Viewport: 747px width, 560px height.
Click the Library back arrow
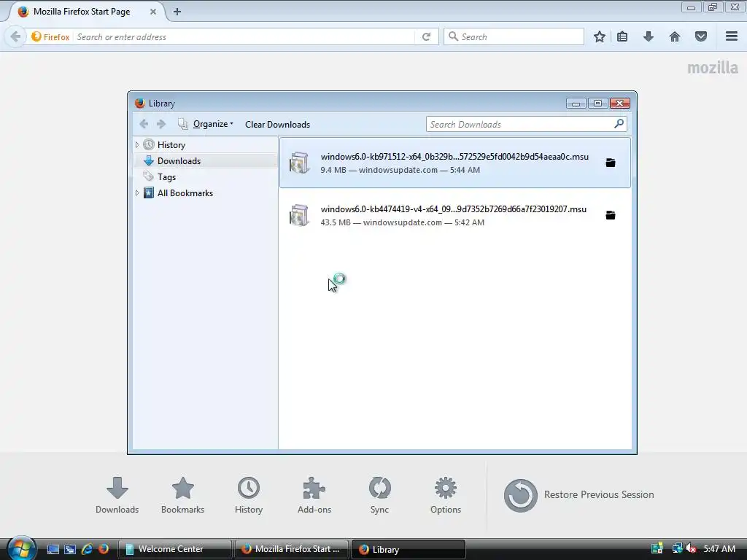(144, 124)
